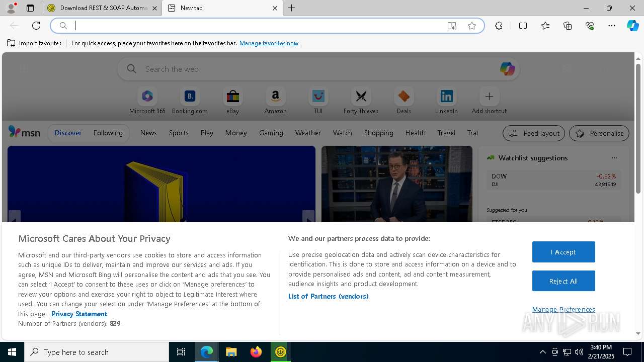Open the Watch section
Image resolution: width=644 pixels, height=362 pixels.
point(343,133)
